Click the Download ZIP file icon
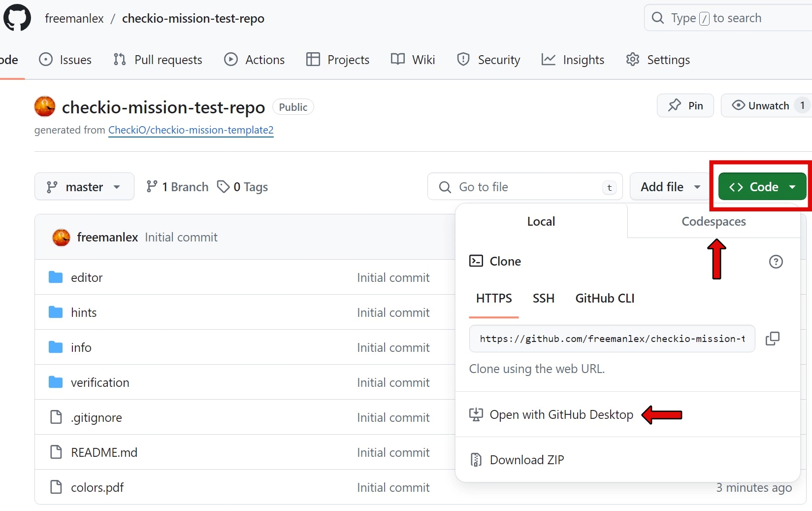The height and width of the screenshot is (511, 812). (x=476, y=460)
